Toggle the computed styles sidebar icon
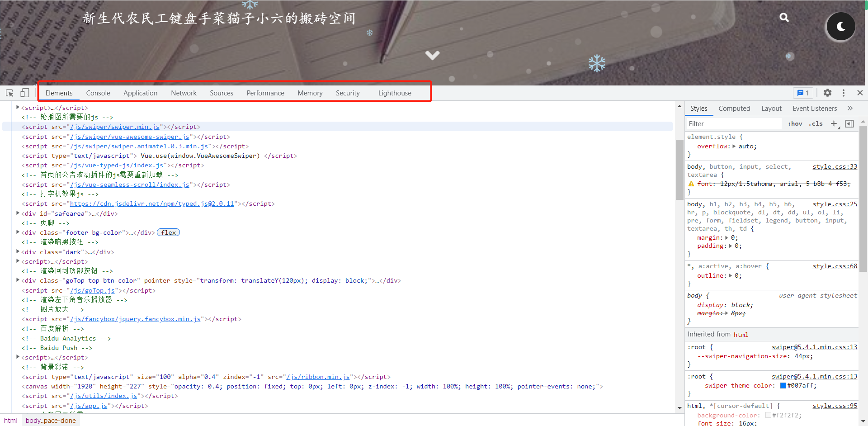Screen dimensions: 868x426 pyautogui.click(x=849, y=123)
